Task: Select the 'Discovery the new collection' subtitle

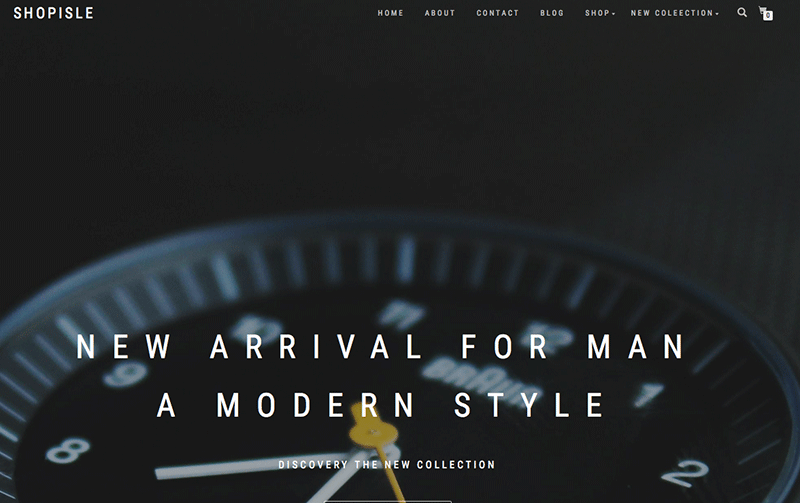Action: (387, 465)
